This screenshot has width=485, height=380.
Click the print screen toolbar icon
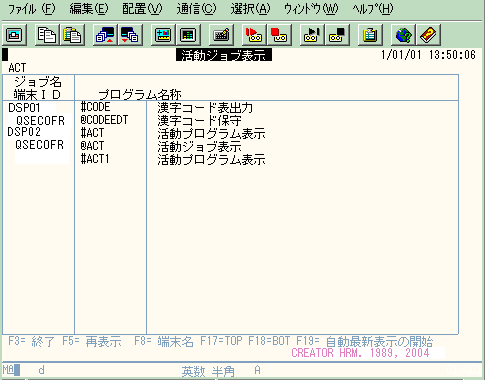pyautogui.click(x=14, y=35)
